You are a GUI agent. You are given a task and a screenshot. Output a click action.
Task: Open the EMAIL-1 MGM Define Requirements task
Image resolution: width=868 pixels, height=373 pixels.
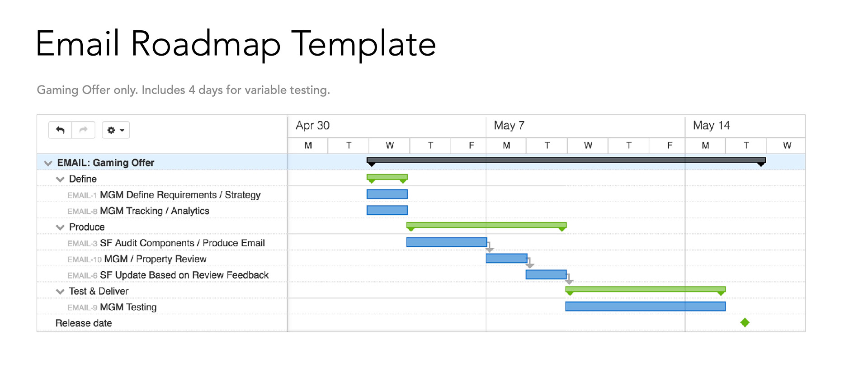[180, 195]
